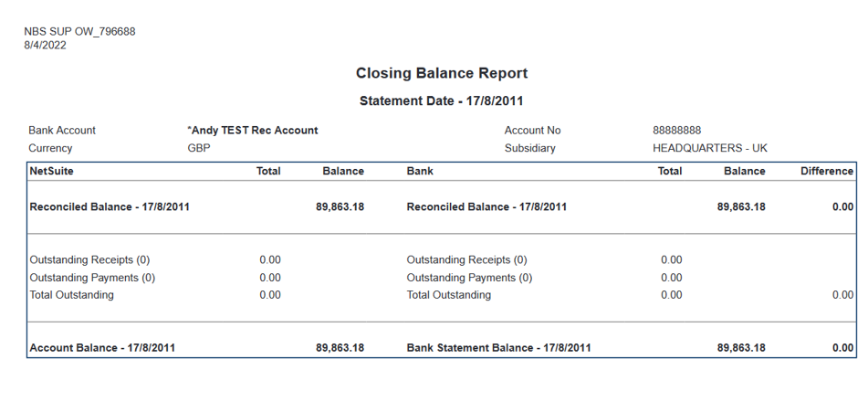Click the Account Balance - 17/8/2011 row label
This screenshot has height=412, width=868.
pyautogui.click(x=102, y=348)
